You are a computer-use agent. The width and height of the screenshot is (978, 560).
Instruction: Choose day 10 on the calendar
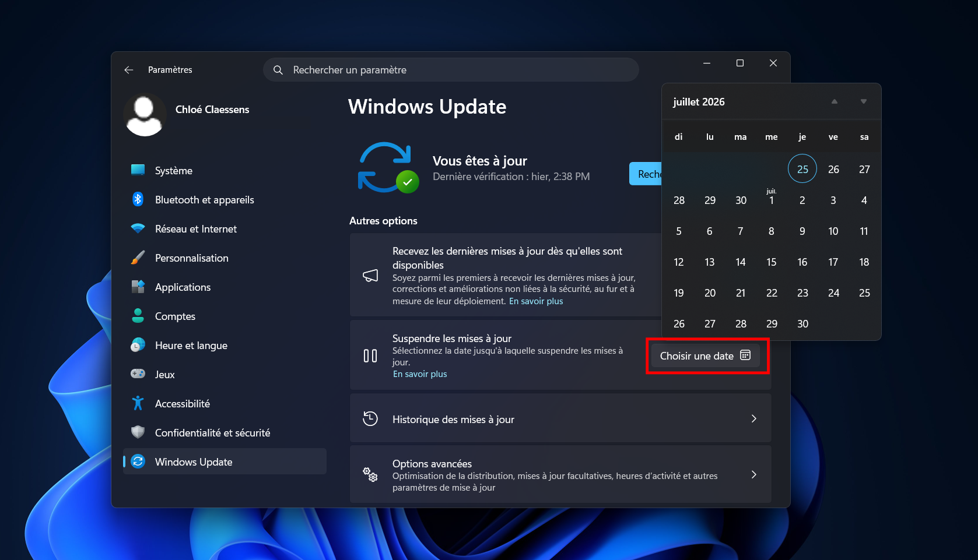(833, 231)
